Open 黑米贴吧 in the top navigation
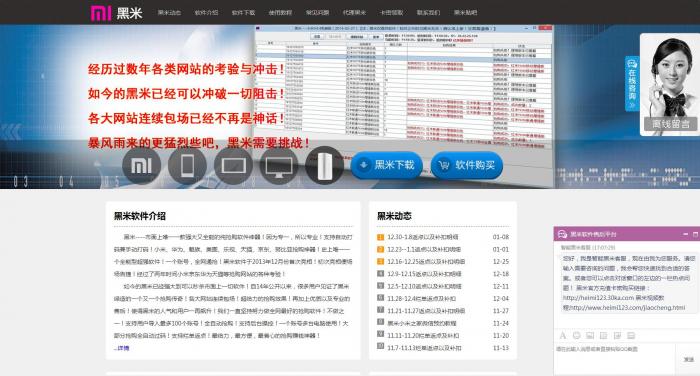 tap(466, 13)
